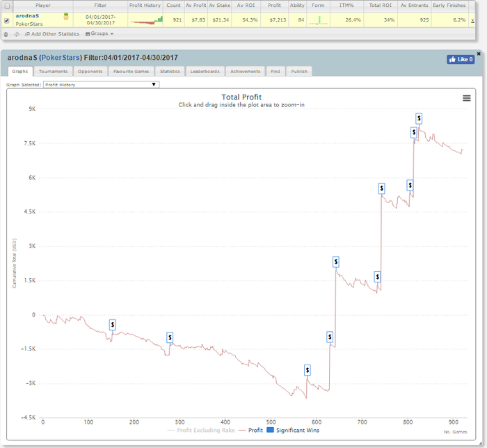Click the win marker near game 805
Screen dimensions: 487x448
coord(410,185)
